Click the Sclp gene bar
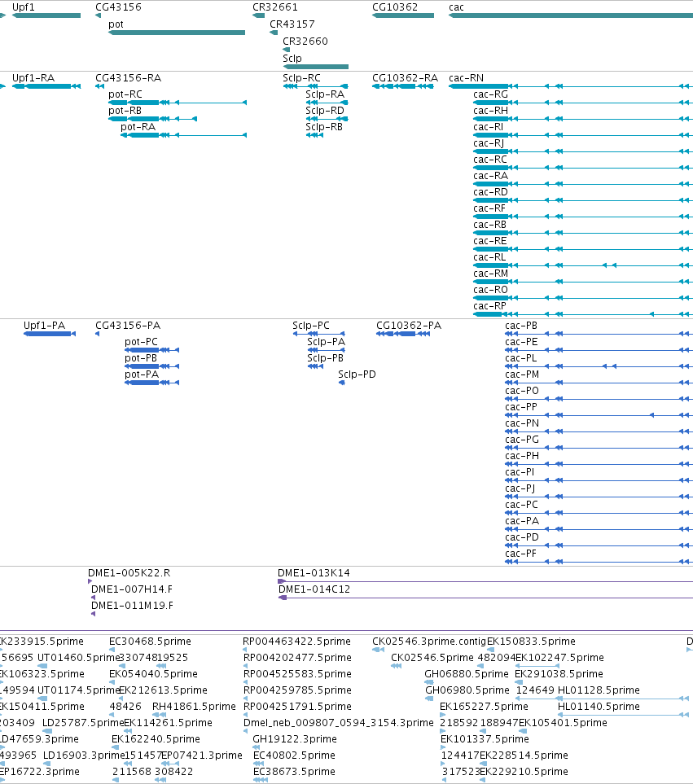The height and width of the screenshot is (784, 693). point(315,67)
